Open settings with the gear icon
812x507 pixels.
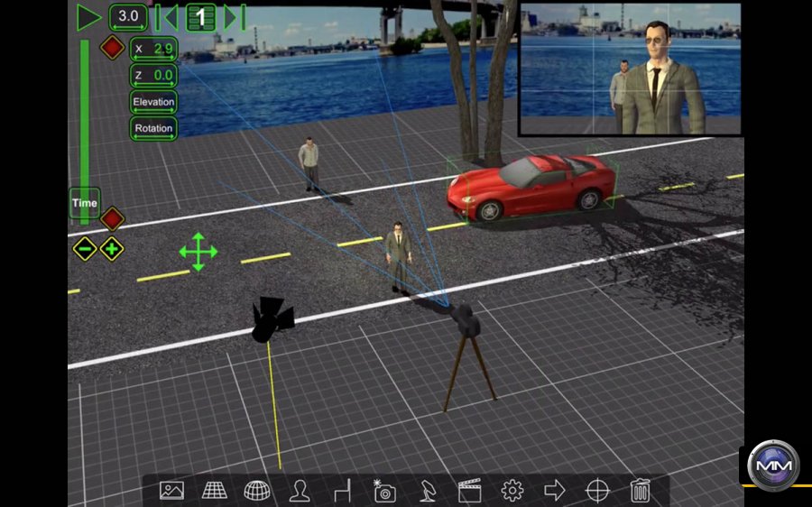(x=512, y=490)
